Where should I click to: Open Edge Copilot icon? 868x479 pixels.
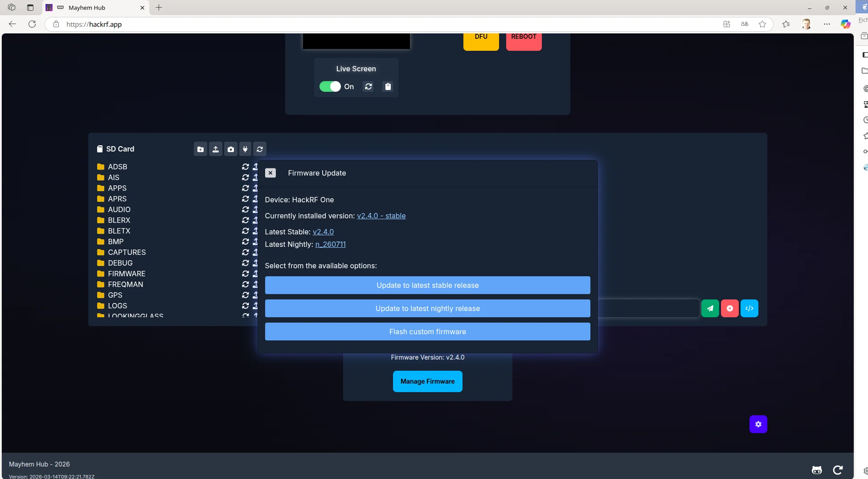coord(845,24)
